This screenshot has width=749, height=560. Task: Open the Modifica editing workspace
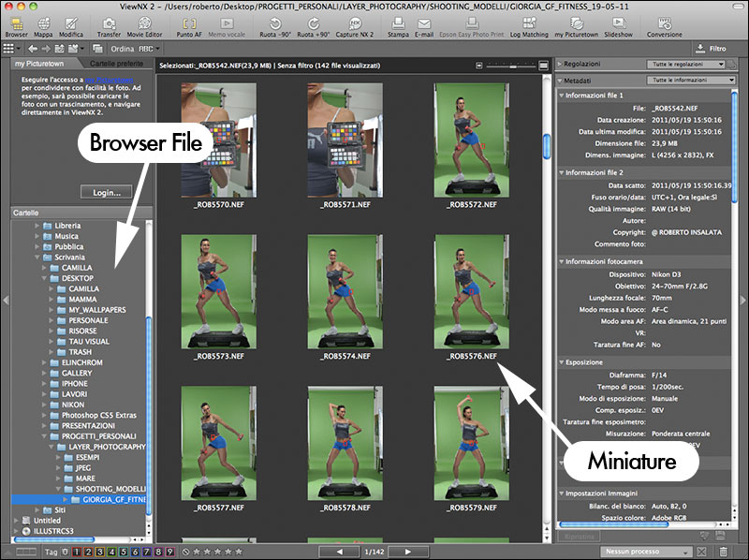pos(71,27)
